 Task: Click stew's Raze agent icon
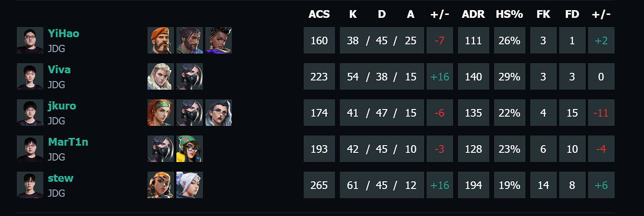coord(161,185)
